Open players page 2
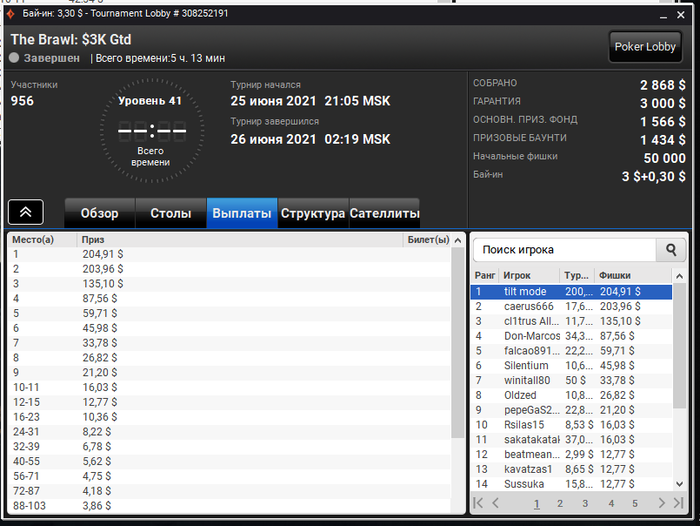 coord(560,504)
